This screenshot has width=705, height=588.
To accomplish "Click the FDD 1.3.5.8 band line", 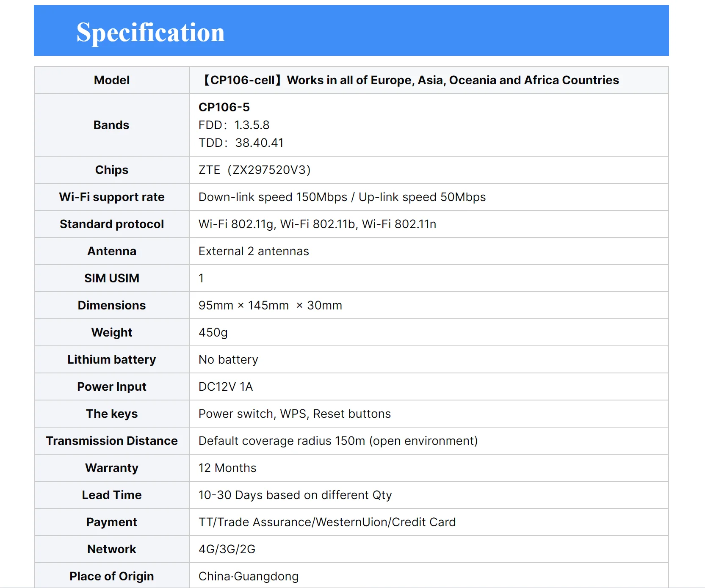I will [x=234, y=125].
